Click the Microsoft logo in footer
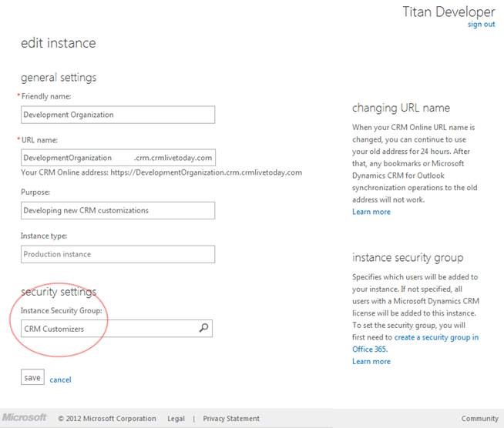Screen dimensions: 504x428 (25, 418)
